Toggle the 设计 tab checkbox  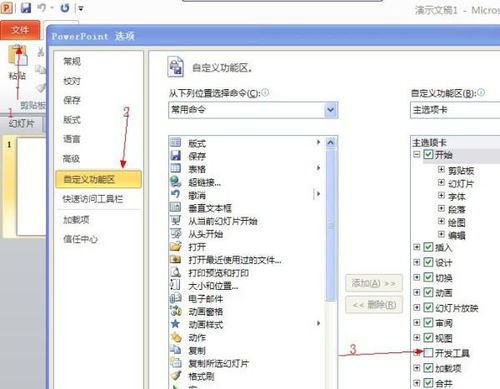pos(428,262)
